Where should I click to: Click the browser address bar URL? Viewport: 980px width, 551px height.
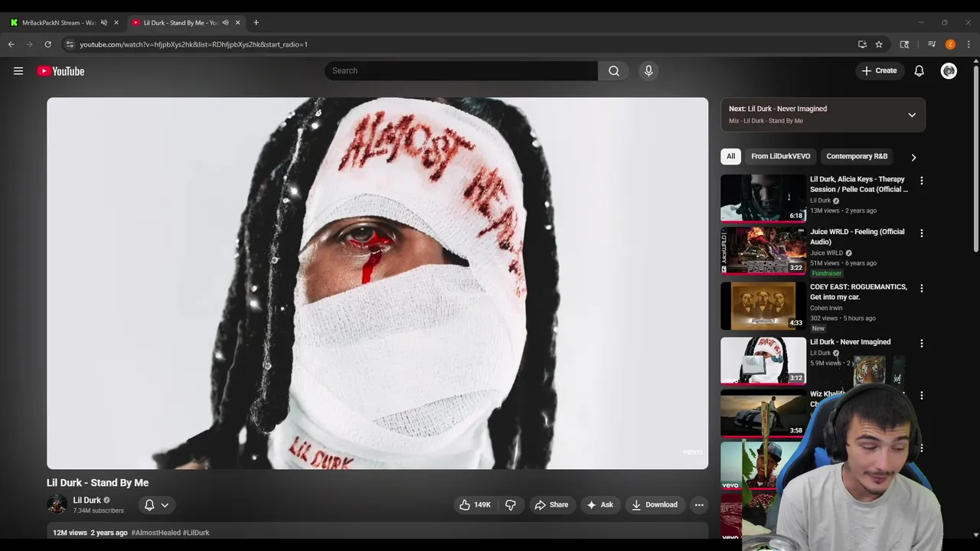(194, 44)
